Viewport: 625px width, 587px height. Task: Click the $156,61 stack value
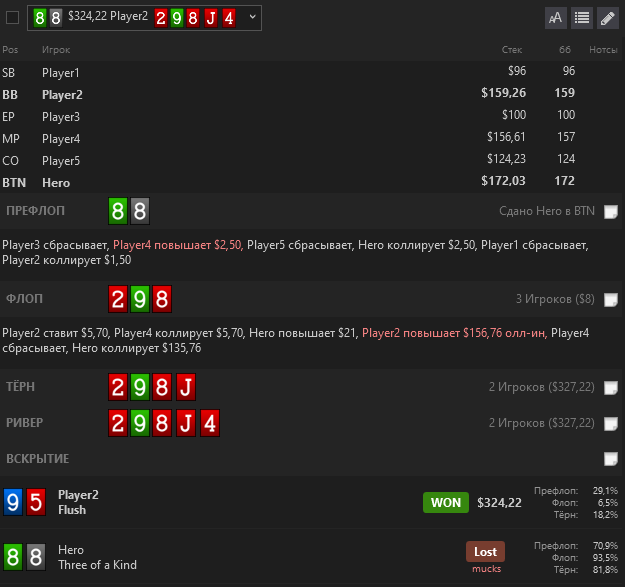coord(506,137)
